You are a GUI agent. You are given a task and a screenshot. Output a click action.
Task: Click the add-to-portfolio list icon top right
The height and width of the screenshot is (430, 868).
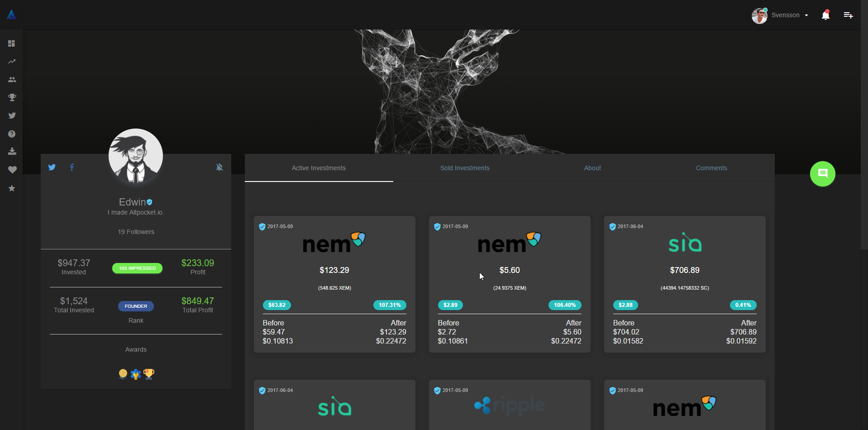pos(848,15)
